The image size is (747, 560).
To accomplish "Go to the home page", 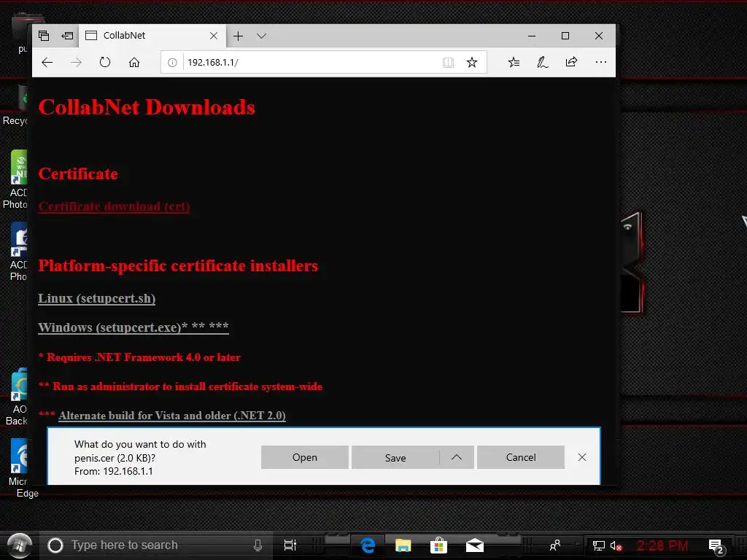I will coord(134,63).
